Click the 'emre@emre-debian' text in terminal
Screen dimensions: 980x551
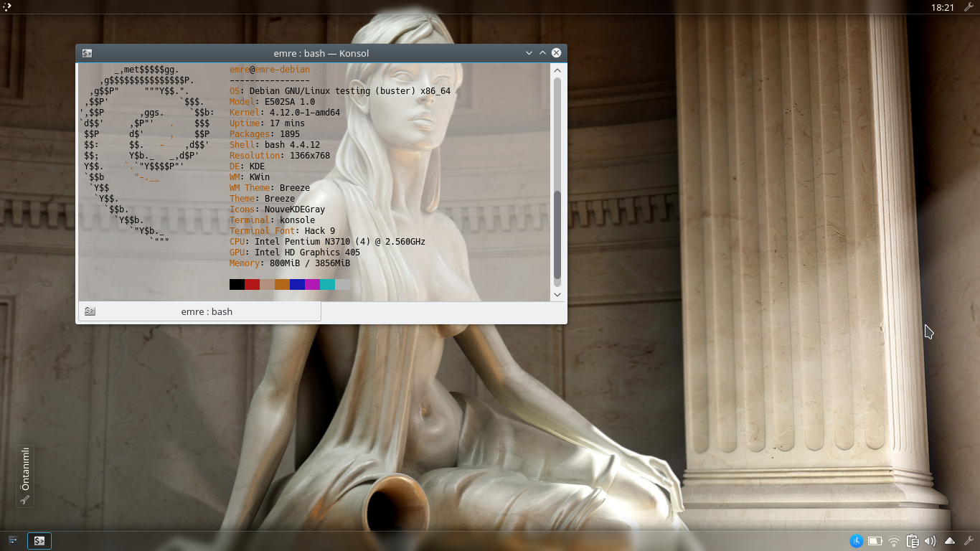(x=270, y=70)
